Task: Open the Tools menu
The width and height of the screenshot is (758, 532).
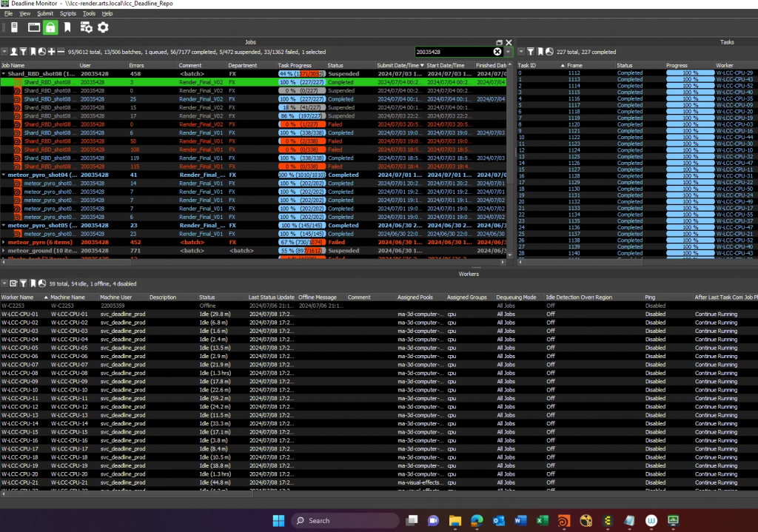Action: click(89, 13)
